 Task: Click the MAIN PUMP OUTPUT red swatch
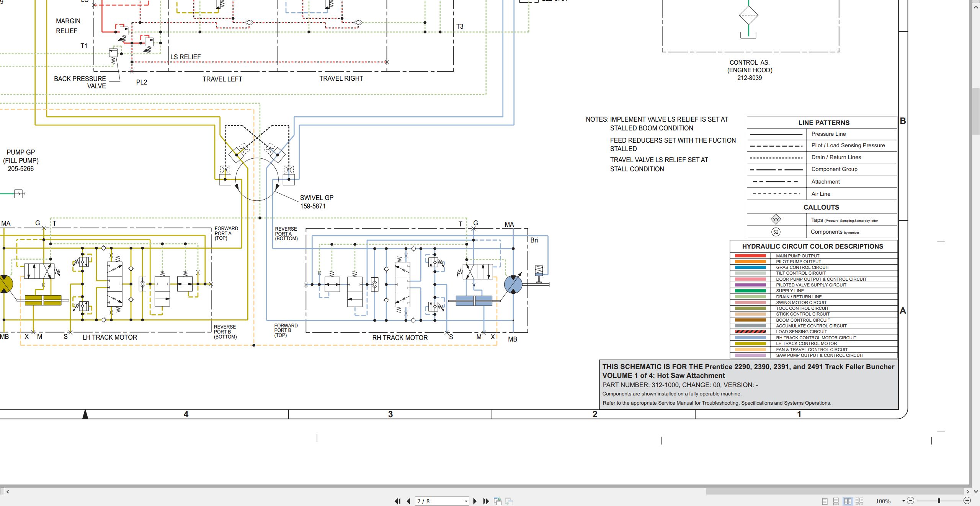(x=750, y=256)
